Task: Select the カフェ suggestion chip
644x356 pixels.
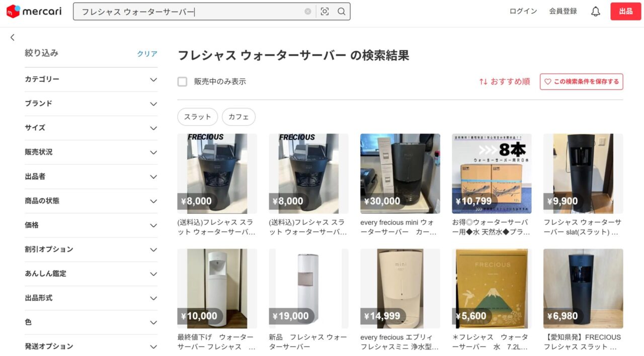Action: pos(238,117)
